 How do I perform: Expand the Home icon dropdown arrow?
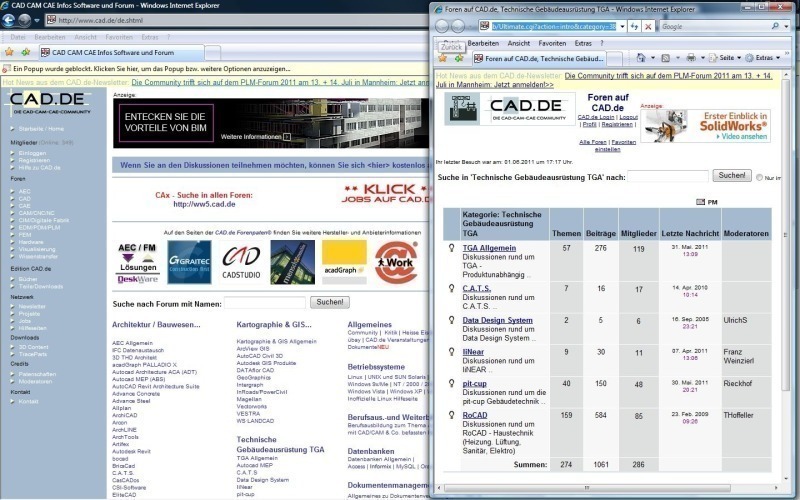653,58
